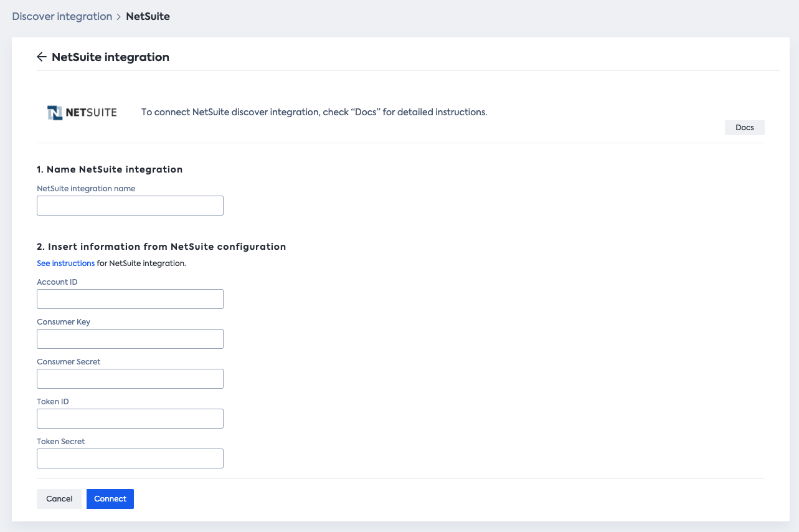
Task: Click the NetSuite logo image
Action: coord(82,113)
